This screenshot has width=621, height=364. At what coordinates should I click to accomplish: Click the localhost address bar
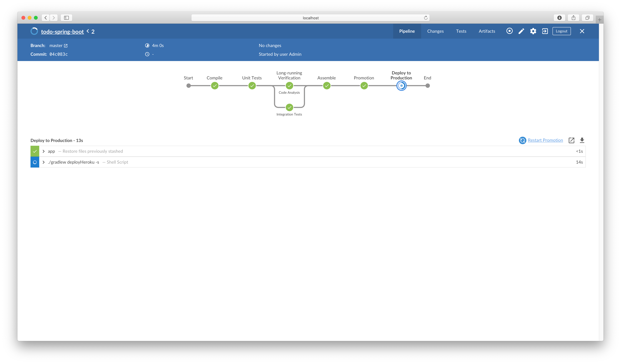coord(310,18)
